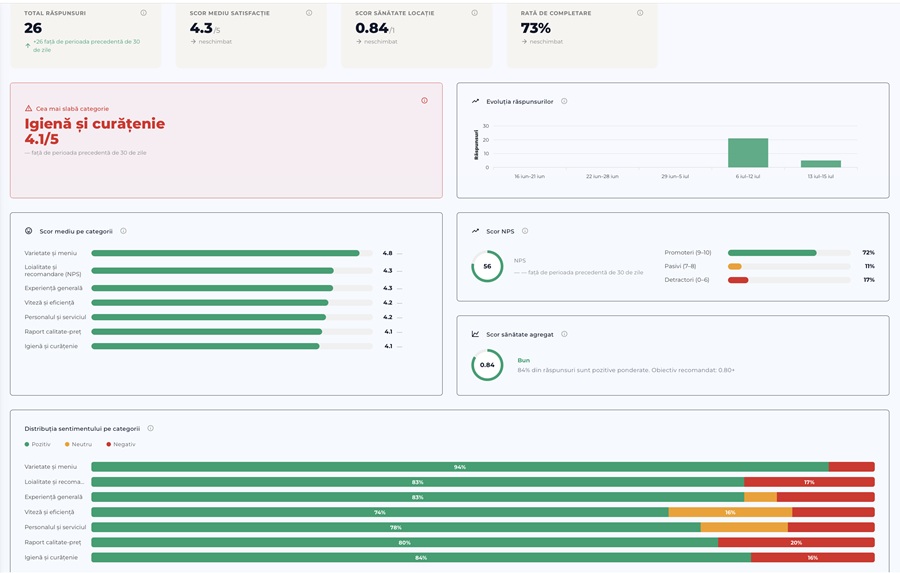Click the NPS 56 circular gauge
Screen dimensions: 900x573
(x=487, y=266)
